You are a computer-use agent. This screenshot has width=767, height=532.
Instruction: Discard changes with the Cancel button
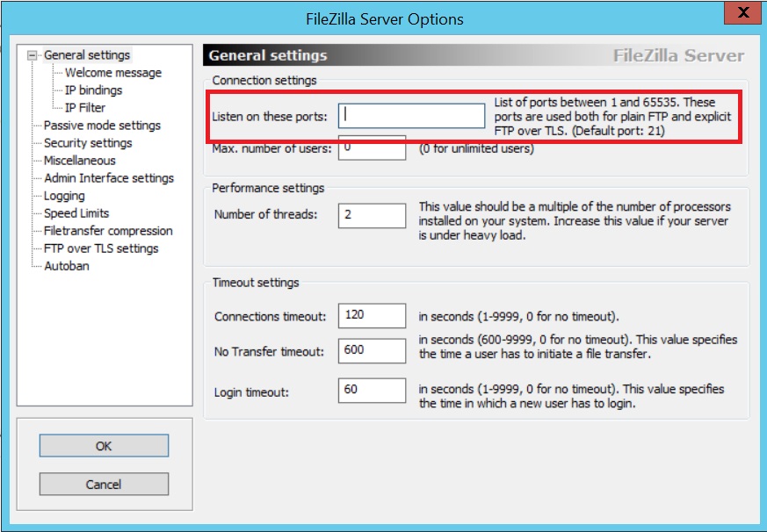104,484
